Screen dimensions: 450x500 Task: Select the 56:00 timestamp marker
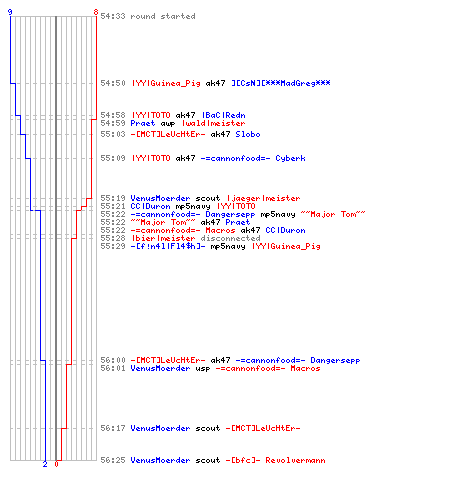click(113, 360)
